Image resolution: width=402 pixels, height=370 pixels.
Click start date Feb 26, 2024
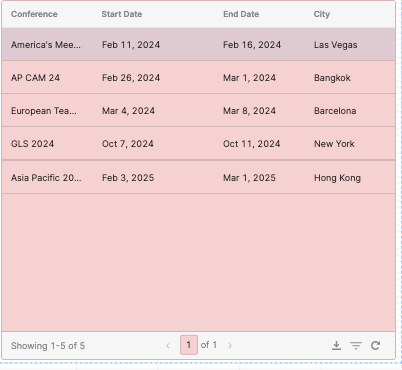[x=131, y=78]
